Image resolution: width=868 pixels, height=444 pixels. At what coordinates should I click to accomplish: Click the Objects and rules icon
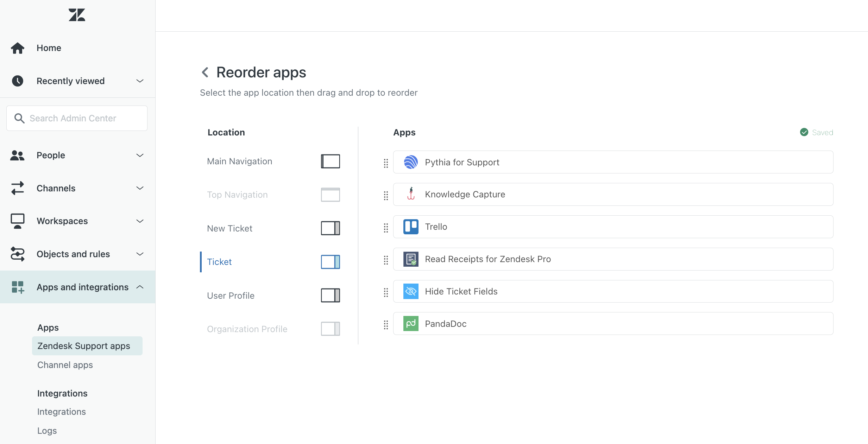click(17, 254)
